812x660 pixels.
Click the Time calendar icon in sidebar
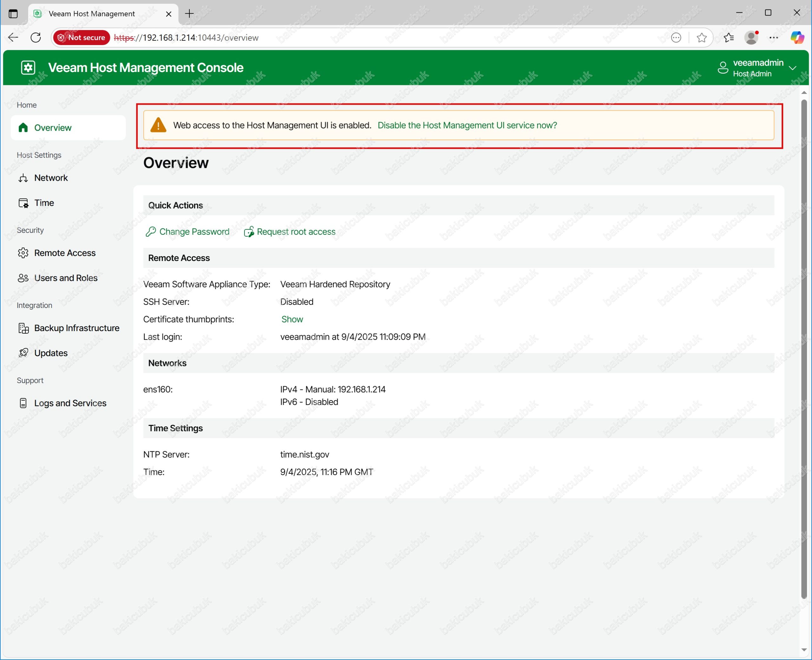click(23, 203)
